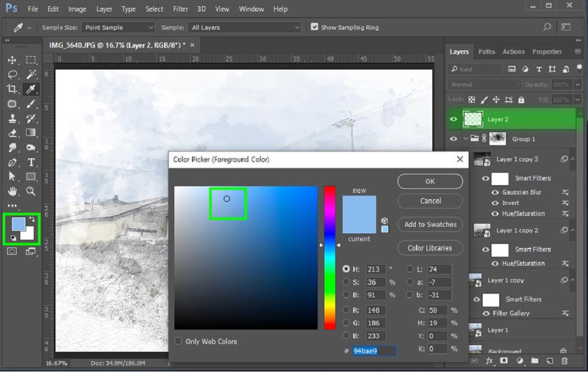Open the Select menu
The image size is (588, 372).
154,9
